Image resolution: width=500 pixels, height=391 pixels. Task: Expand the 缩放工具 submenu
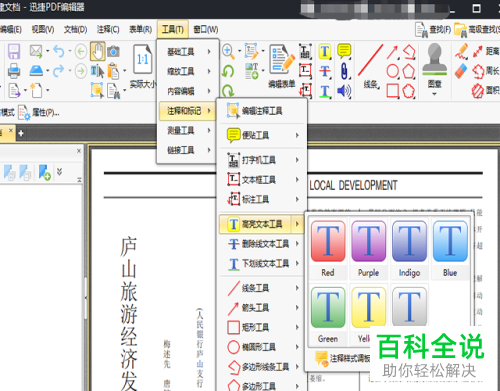[188, 71]
